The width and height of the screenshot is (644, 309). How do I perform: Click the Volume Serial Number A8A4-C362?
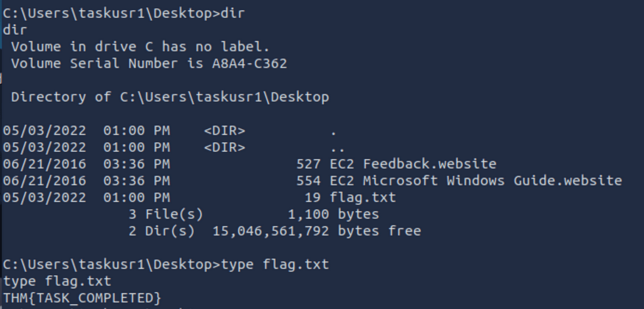pyautogui.click(x=249, y=63)
